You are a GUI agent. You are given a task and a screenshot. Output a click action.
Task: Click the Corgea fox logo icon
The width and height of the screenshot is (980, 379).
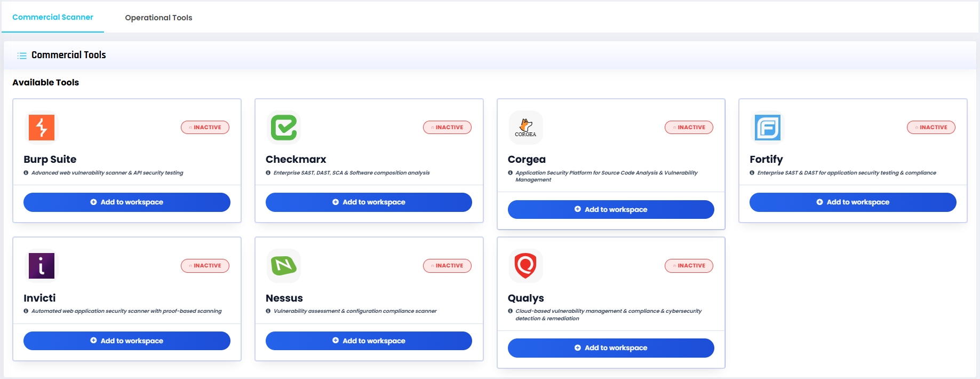pyautogui.click(x=525, y=128)
